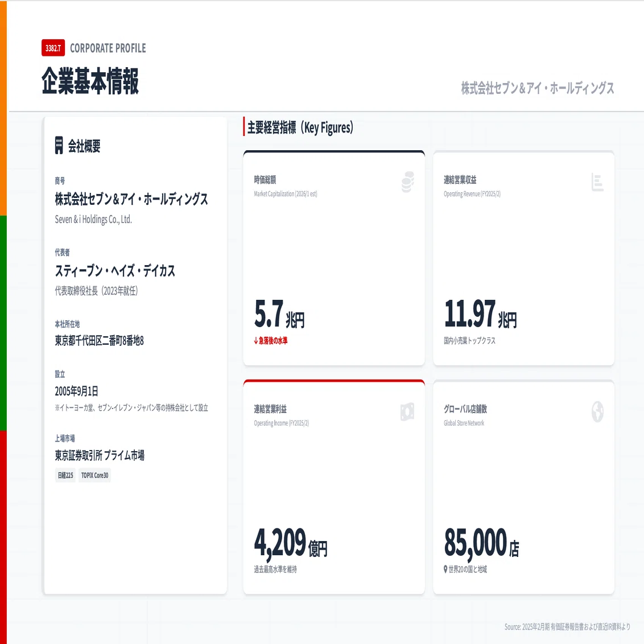
Task: Click the company name under 商号
Action: pos(131,199)
